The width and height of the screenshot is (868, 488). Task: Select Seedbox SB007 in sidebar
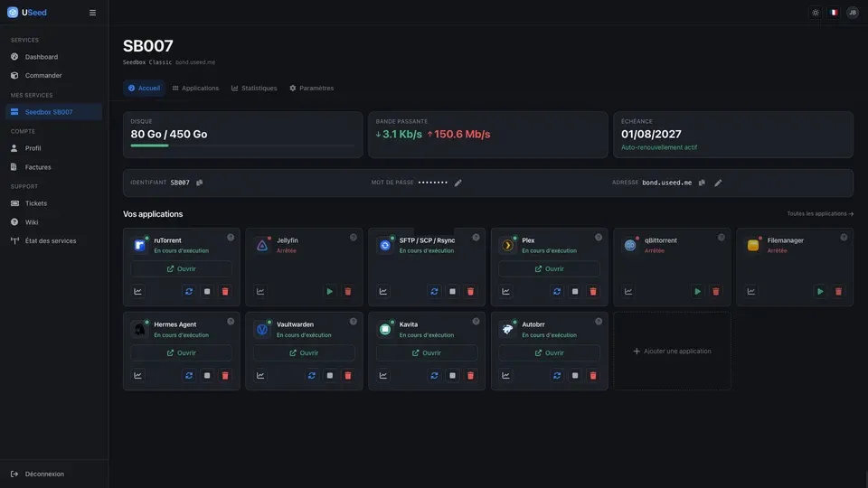point(53,112)
